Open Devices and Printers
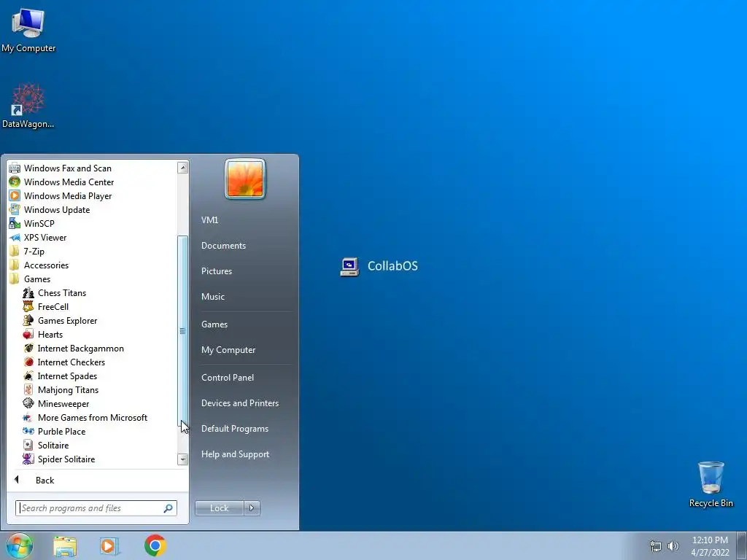This screenshot has width=747, height=560. (239, 402)
